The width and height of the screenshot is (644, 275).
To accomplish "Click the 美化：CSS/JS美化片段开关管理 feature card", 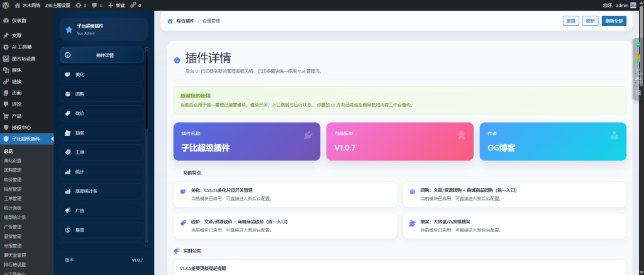I will click(286, 194).
